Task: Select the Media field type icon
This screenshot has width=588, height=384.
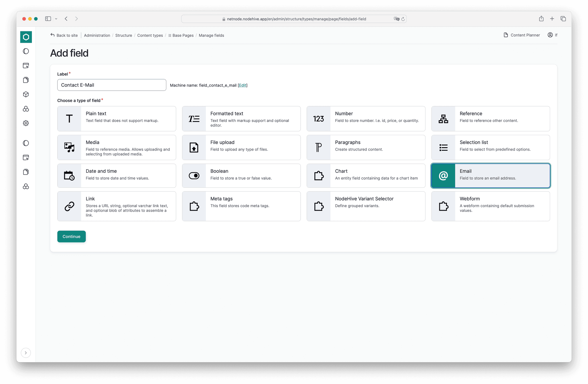Action: coord(69,148)
